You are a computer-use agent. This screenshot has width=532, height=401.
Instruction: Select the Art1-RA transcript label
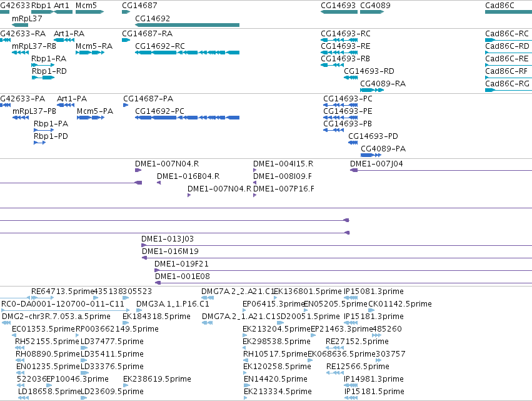69,34
